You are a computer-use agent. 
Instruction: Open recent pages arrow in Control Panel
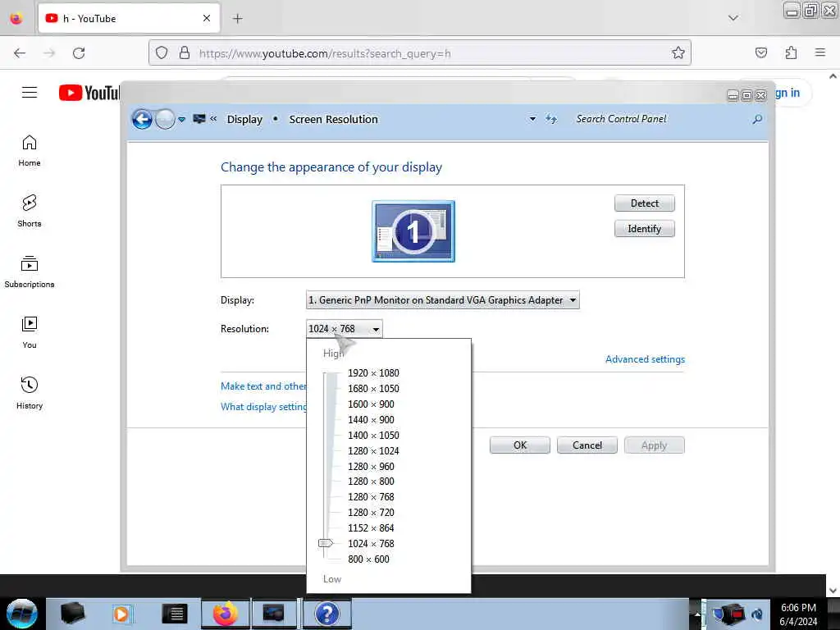[181, 119]
